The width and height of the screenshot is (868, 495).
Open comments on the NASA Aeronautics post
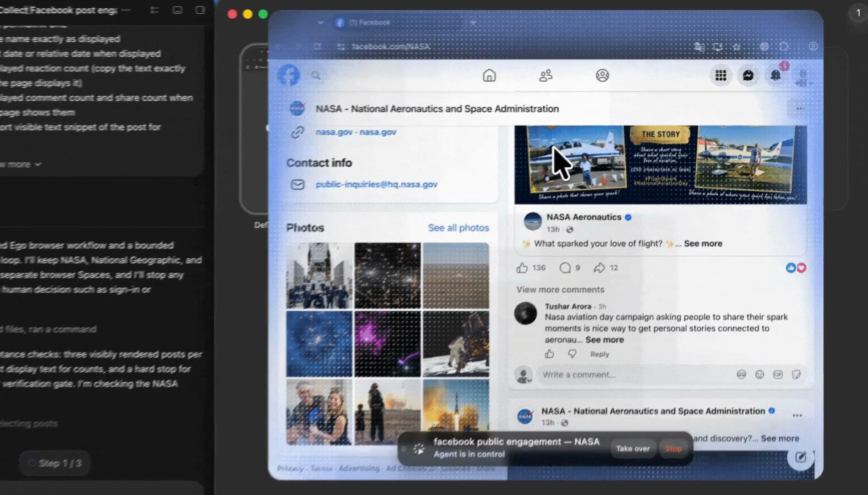pos(565,268)
